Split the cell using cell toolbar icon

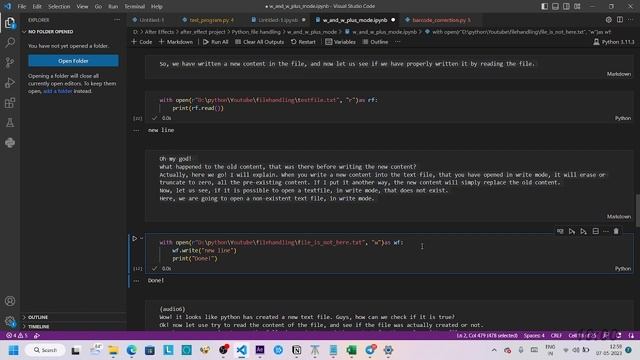(x=596, y=231)
